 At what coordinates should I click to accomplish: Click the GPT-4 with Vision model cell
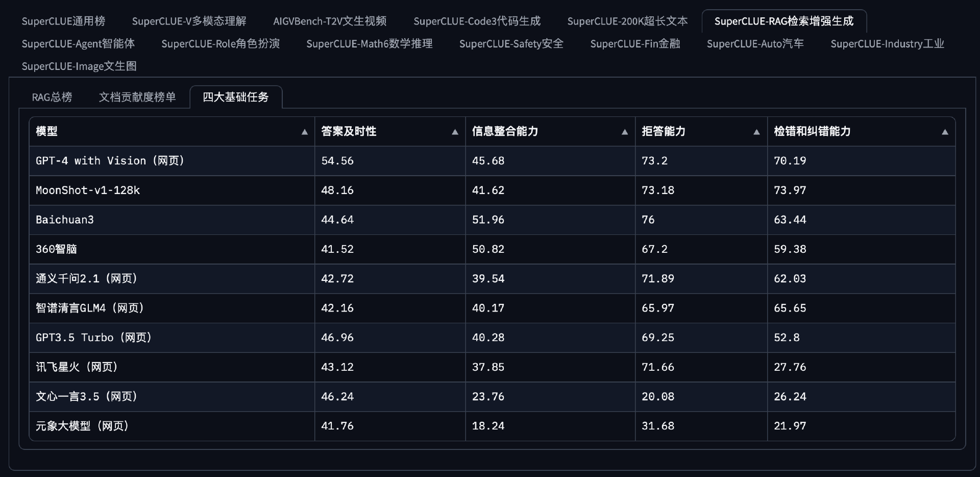click(110, 161)
